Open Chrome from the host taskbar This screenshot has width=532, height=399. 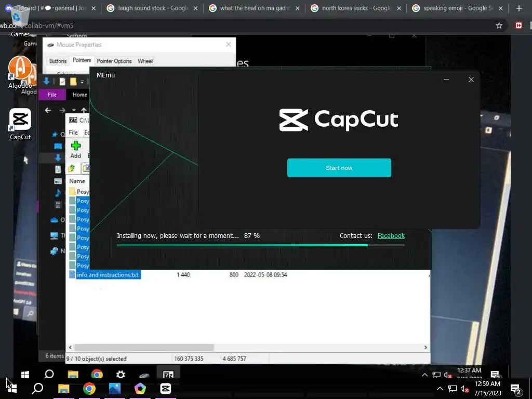89,389
